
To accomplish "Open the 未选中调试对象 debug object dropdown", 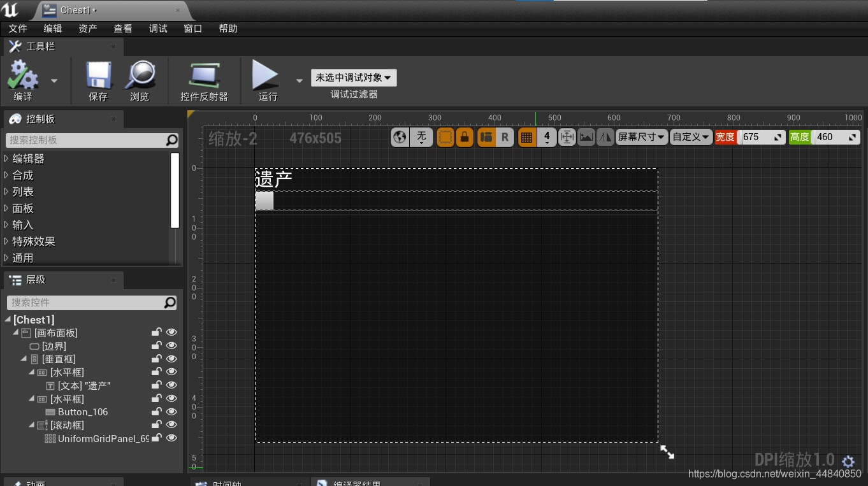I will click(x=354, y=78).
